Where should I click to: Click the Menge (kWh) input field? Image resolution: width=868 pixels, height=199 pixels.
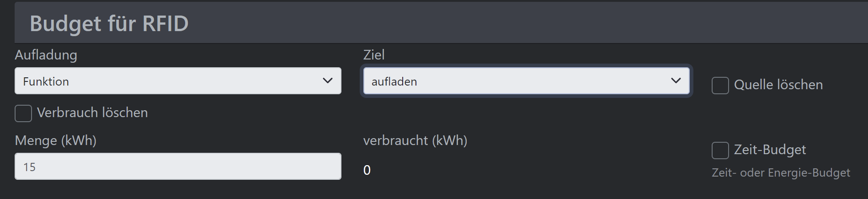pos(177,167)
